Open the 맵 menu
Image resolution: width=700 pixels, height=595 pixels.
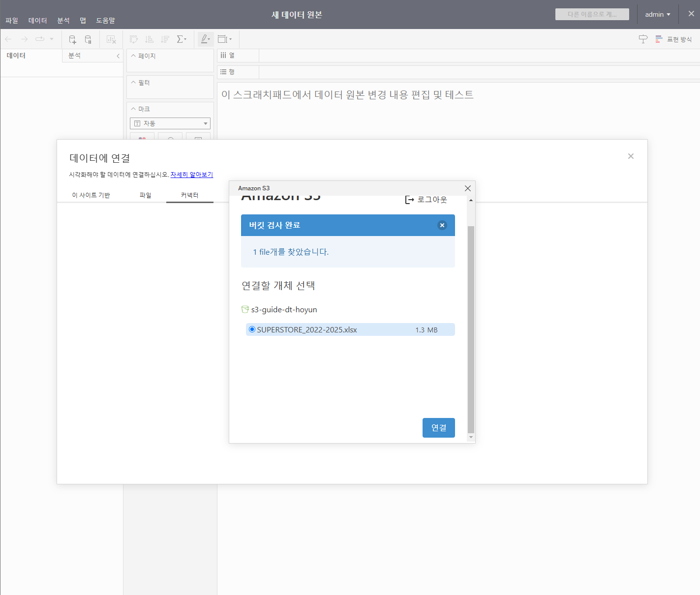click(83, 20)
